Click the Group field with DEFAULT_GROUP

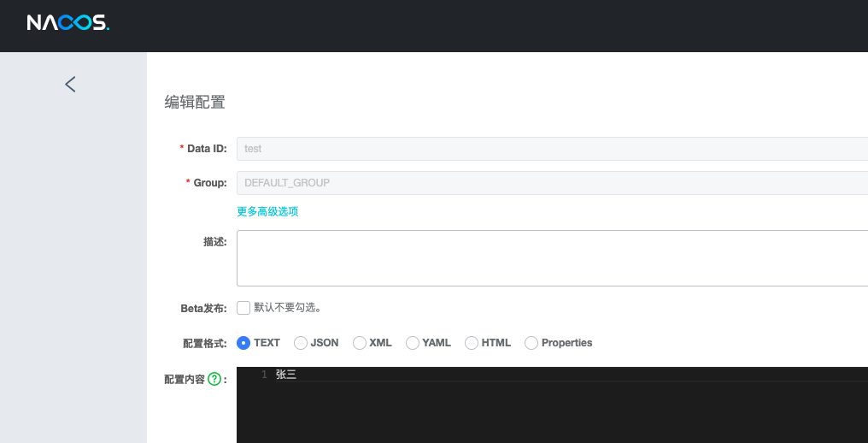[552, 183]
